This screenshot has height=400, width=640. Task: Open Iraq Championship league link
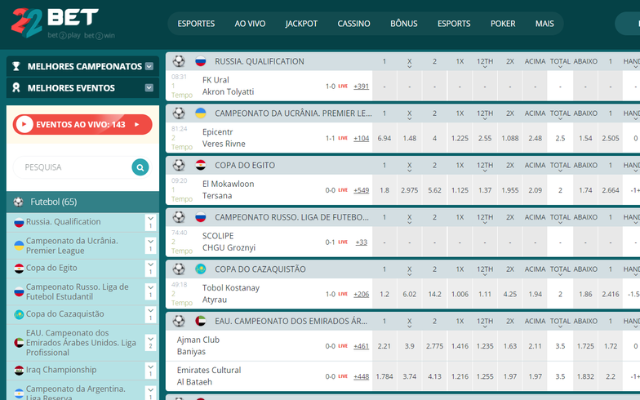[61, 370]
